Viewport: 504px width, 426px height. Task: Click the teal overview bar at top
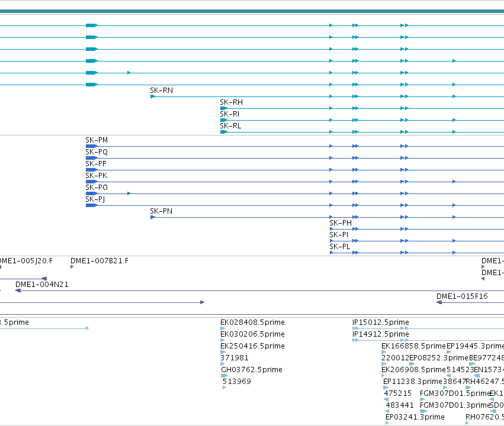tap(252, 12)
